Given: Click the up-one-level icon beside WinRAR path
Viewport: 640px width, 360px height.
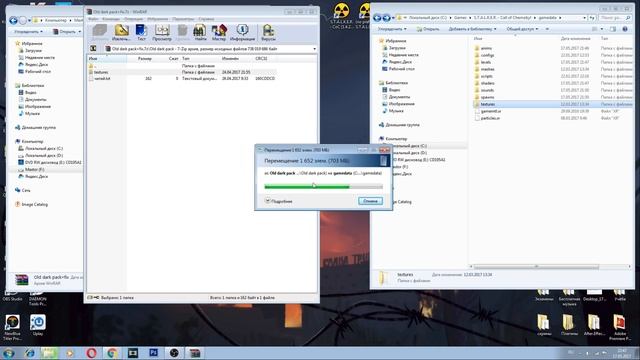Looking at the screenshot, I should coord(93,49).
